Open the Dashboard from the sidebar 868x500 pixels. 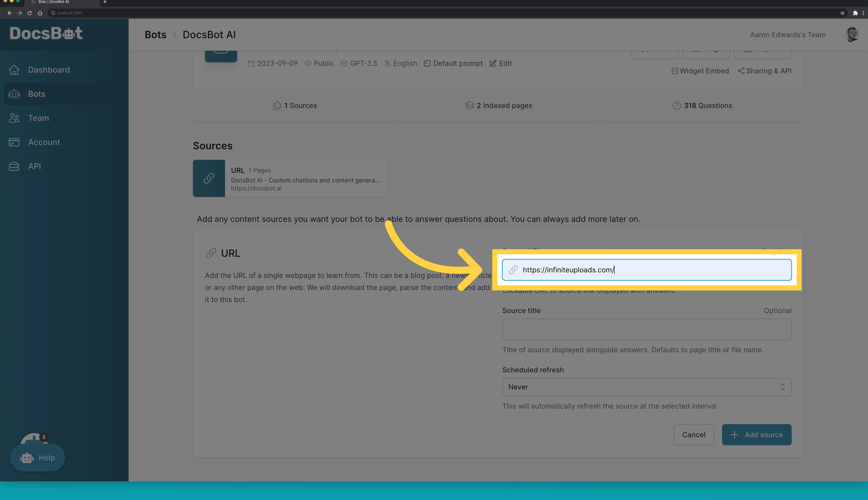click(48, 70)
